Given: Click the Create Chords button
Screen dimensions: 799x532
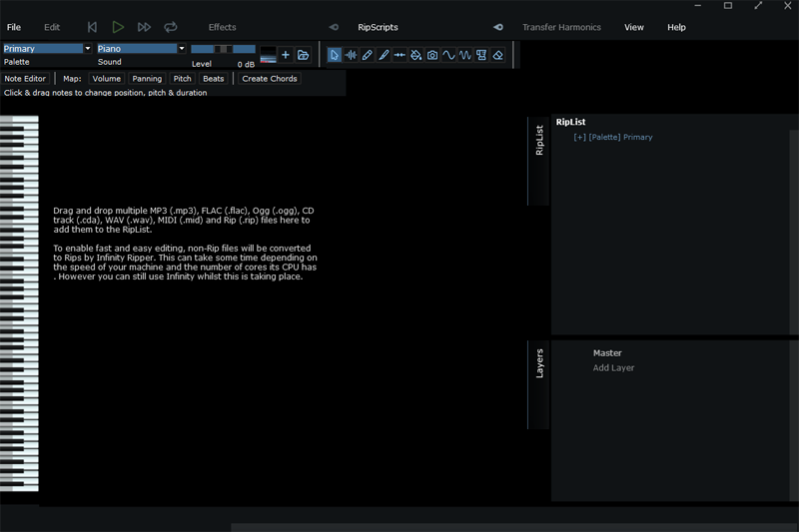Looking at the screenshot, I should [270, 78].
